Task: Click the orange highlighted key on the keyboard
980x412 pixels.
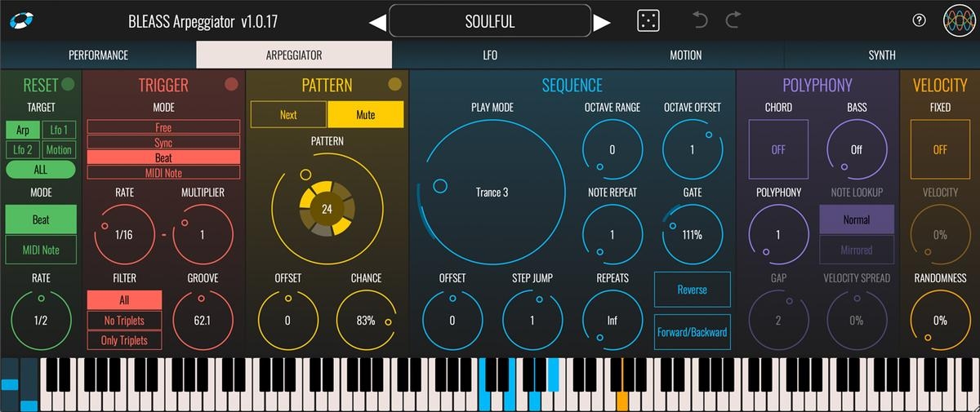Action: [622, 401]
